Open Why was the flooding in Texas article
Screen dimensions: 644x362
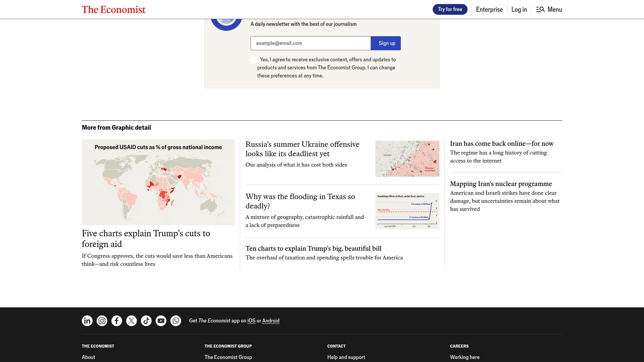(300, 201)
